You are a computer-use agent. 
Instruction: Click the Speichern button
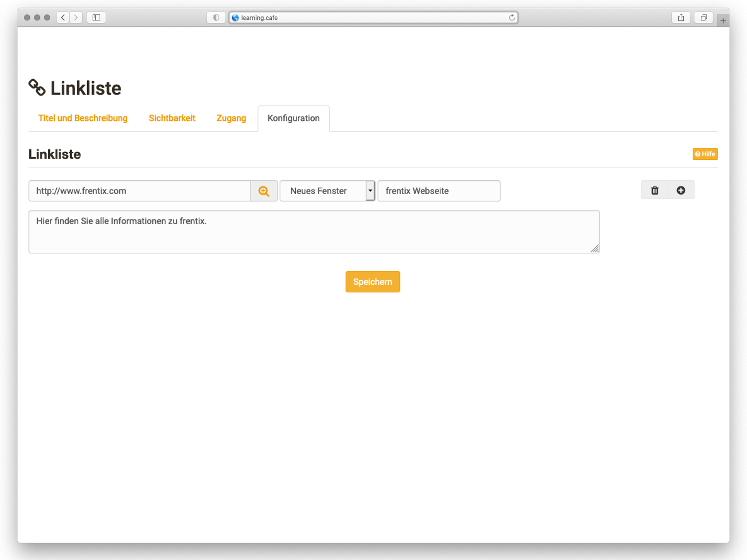pos(373,282)
